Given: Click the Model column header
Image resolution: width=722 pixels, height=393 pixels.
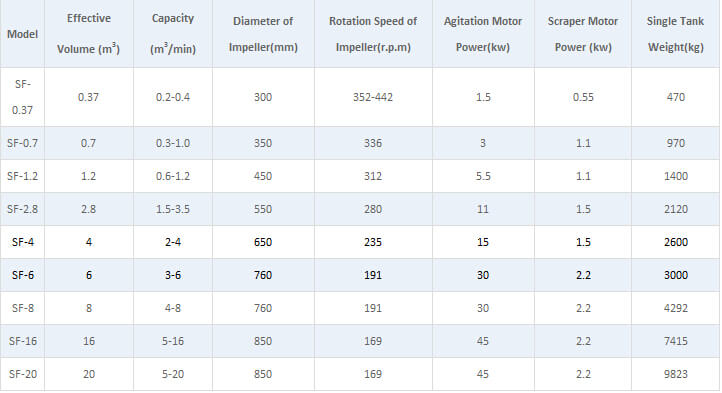Looking at the screenshot, I should click(22, 34).
